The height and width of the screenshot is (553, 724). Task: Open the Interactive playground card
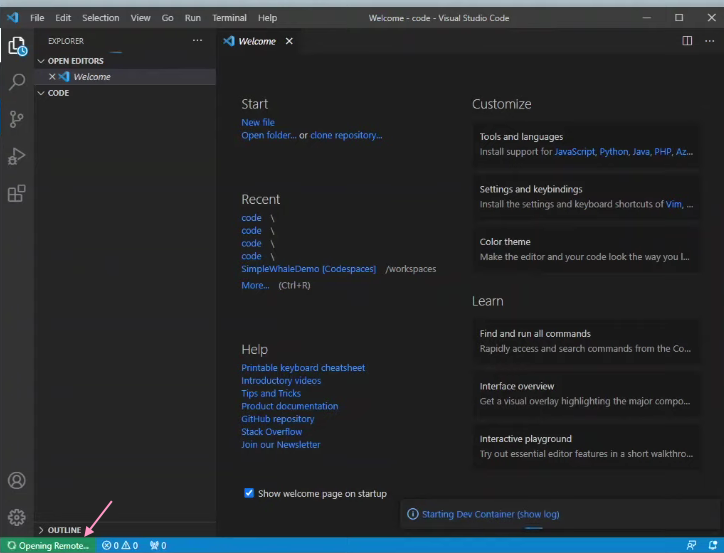point(585,446)
